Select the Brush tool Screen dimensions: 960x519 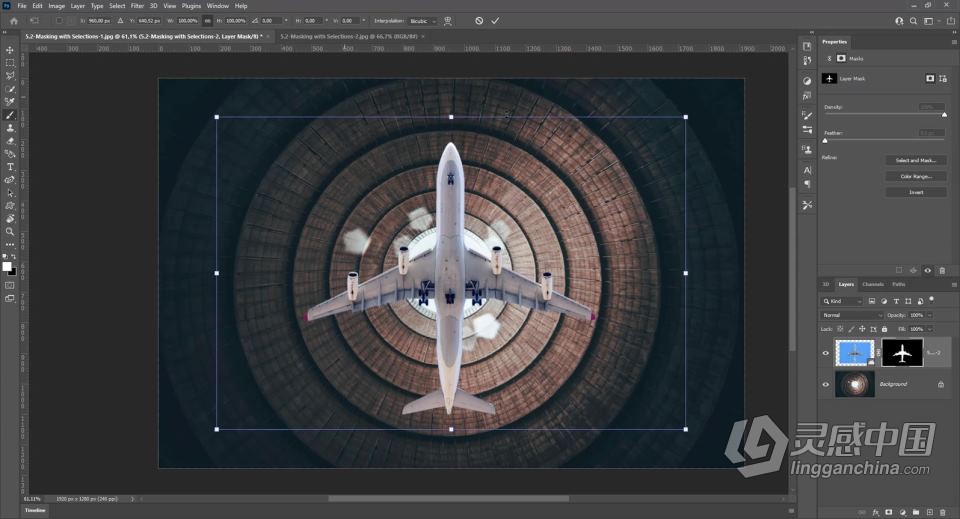[x=10, y=115]
